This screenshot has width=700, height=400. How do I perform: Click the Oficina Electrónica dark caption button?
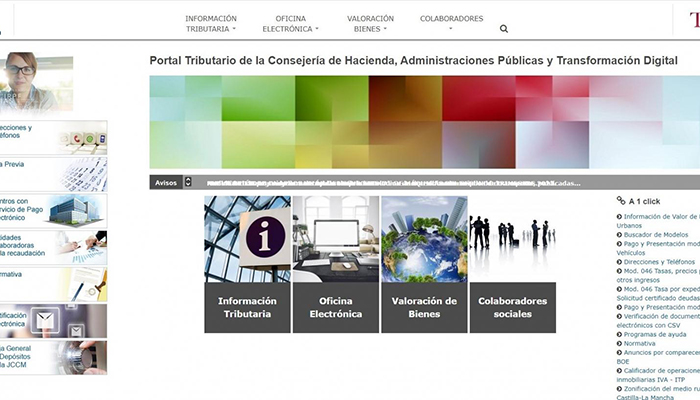pos(336,308)
